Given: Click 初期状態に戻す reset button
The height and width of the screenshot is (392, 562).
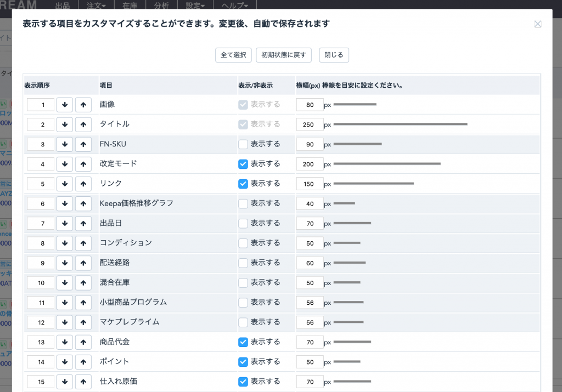Looking at the screenshot, I should 284,55.
